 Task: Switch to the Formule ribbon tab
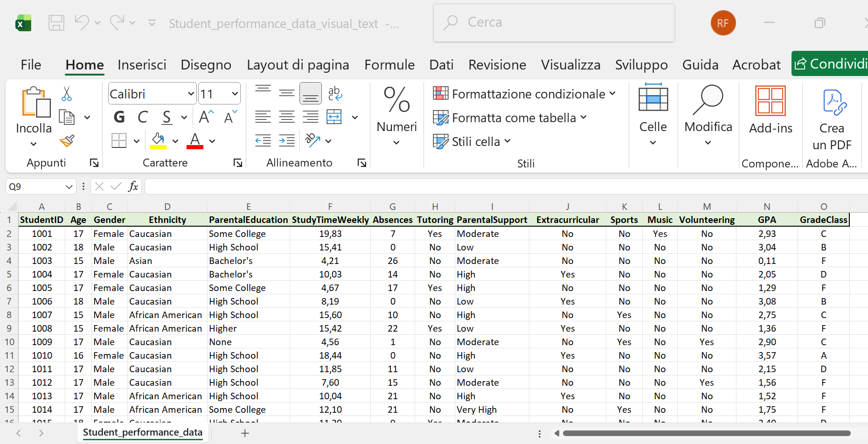point(389,65)
